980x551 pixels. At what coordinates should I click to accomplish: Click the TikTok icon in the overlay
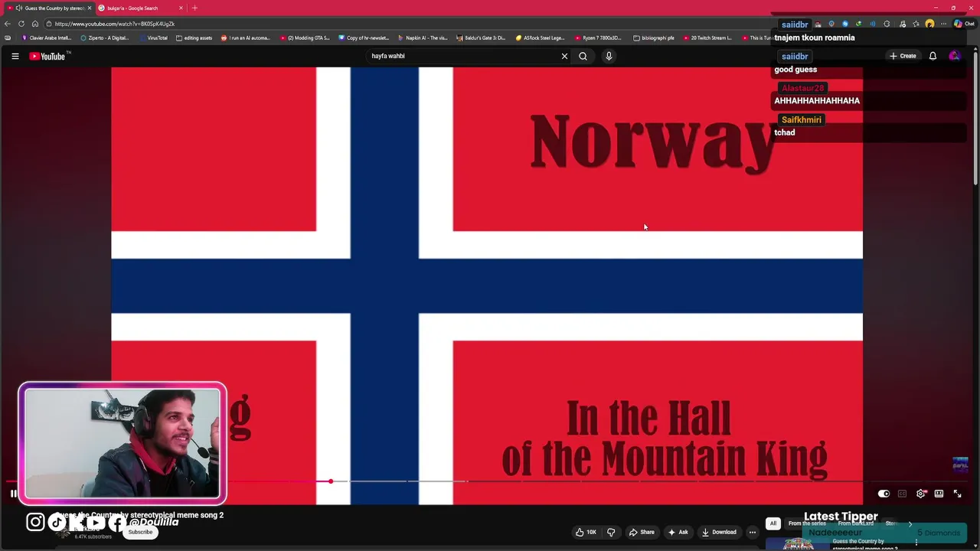[x=57, y=522]
